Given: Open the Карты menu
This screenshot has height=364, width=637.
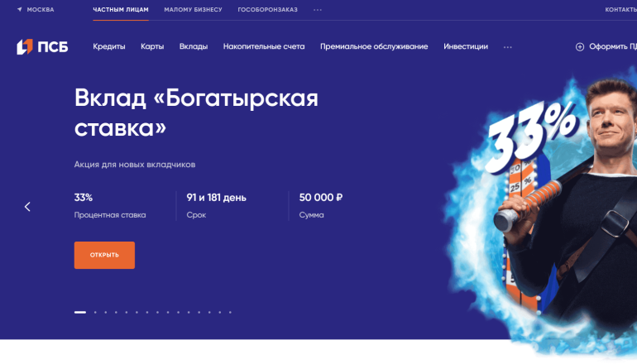Looking at the screenshot, I should click(x=152, y=46).
